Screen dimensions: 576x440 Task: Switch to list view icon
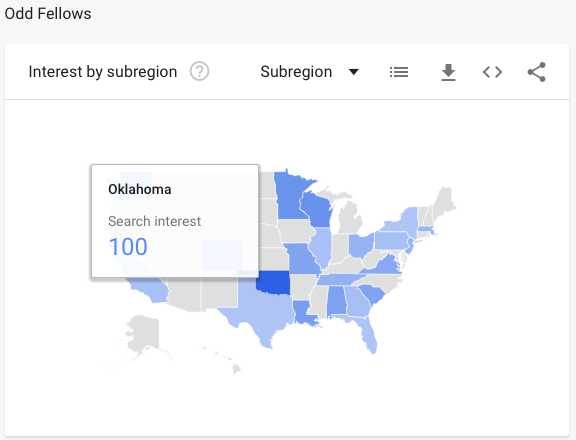[399, 72]
